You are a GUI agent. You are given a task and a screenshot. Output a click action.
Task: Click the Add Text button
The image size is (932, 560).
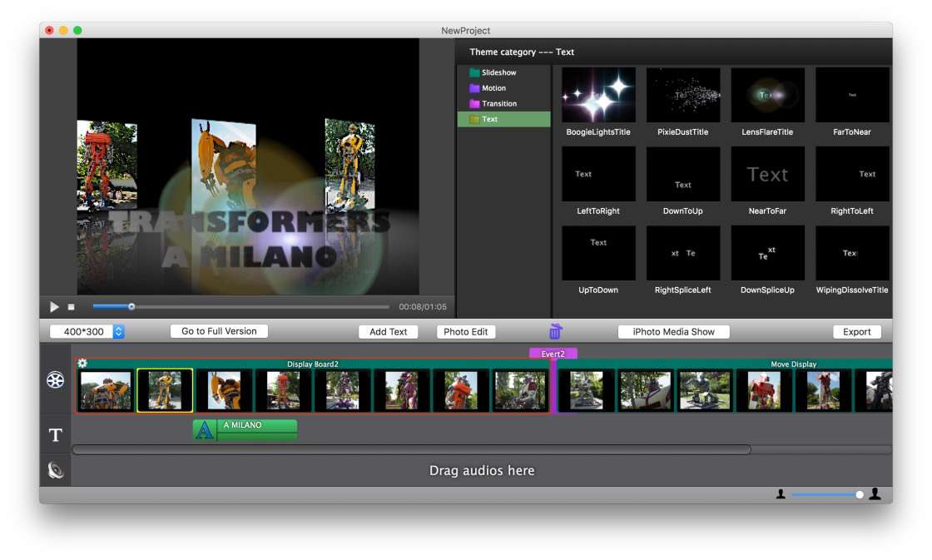388,331
